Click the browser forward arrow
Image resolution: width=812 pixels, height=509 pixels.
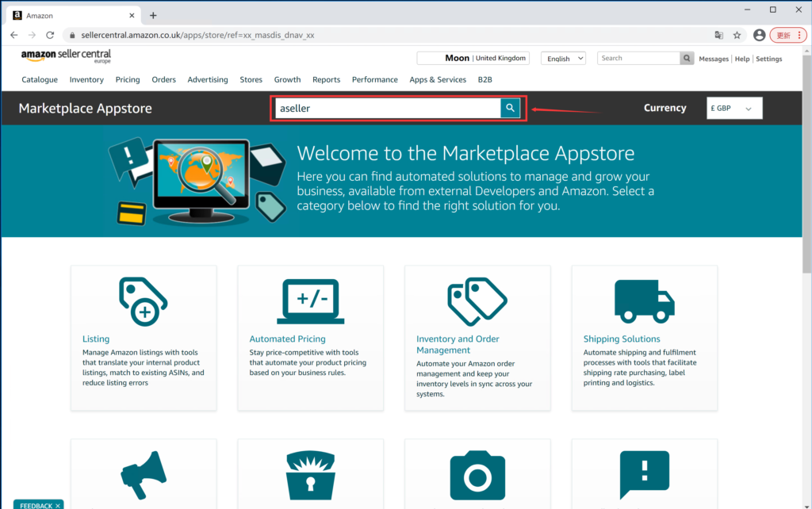(x=32, y=35)
